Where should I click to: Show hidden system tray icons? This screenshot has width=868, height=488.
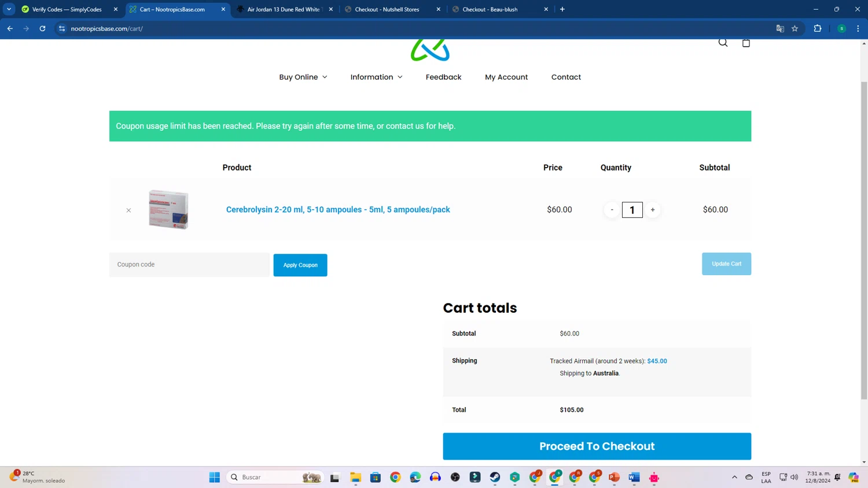(734, 478)
